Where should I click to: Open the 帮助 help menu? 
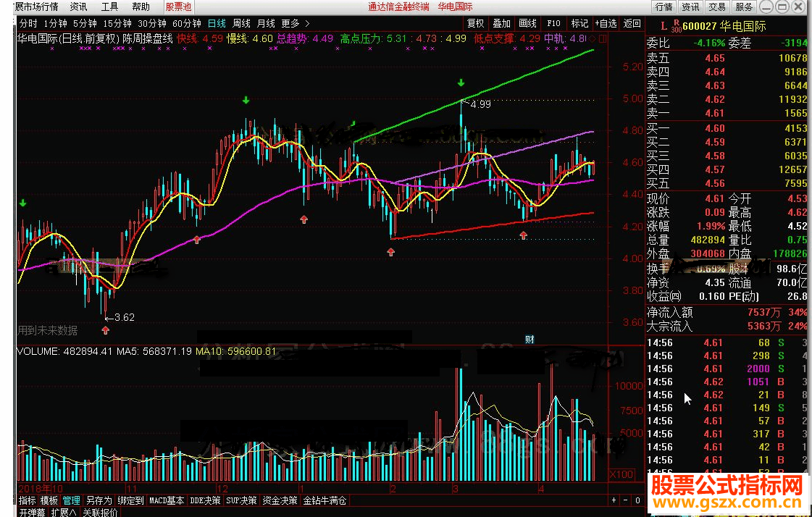click(141, 7)
